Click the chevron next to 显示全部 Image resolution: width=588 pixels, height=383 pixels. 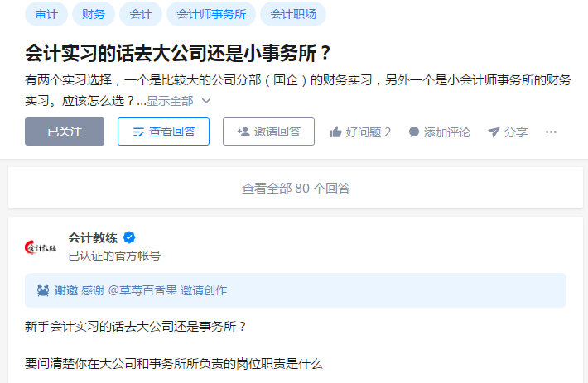point(206,101)
